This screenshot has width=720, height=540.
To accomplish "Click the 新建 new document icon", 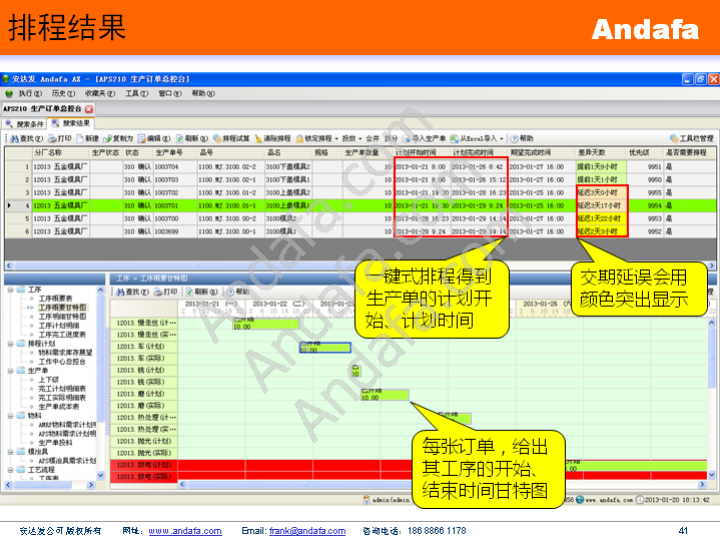I will (80, 139).
